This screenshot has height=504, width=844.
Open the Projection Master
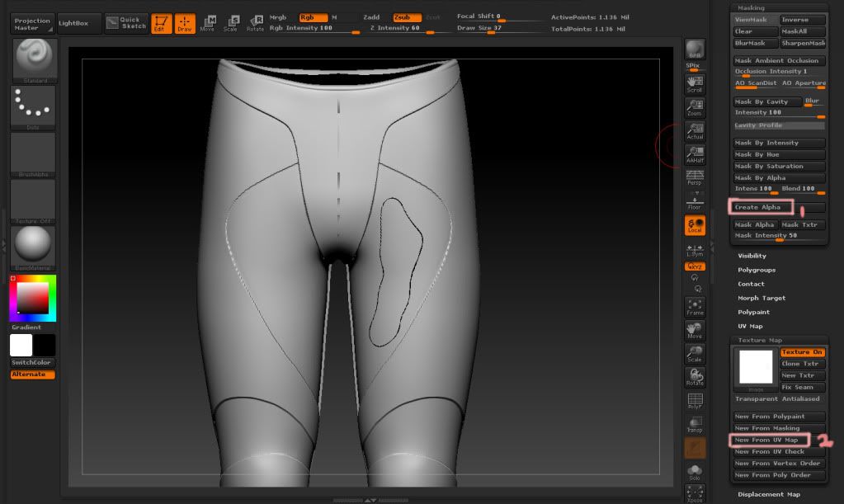[33, 24]
